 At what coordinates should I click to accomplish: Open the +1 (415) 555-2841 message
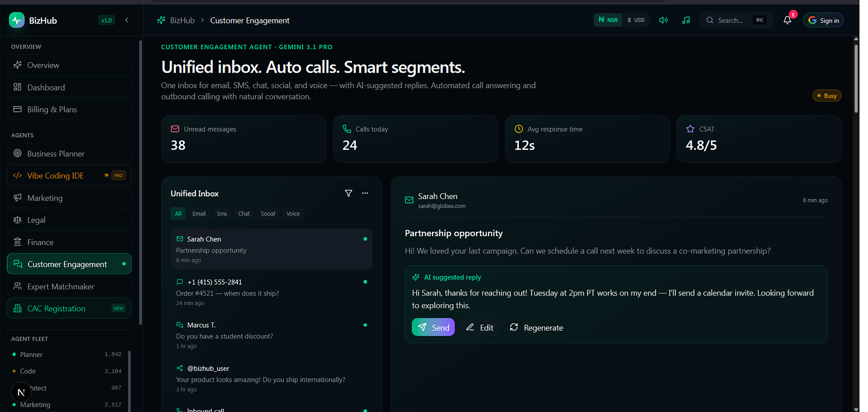(271, 292)
